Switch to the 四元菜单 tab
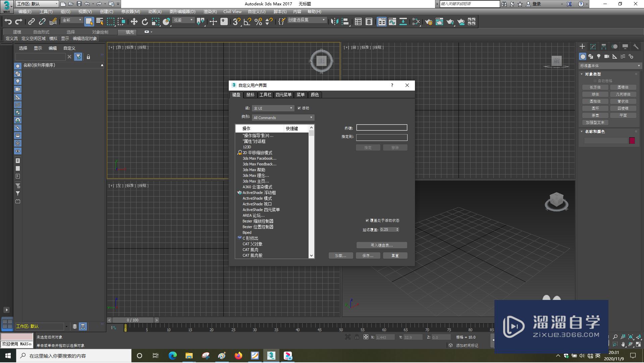Image resolution: width=644 pixels, height=363 pixels. [x=283, y=95]
